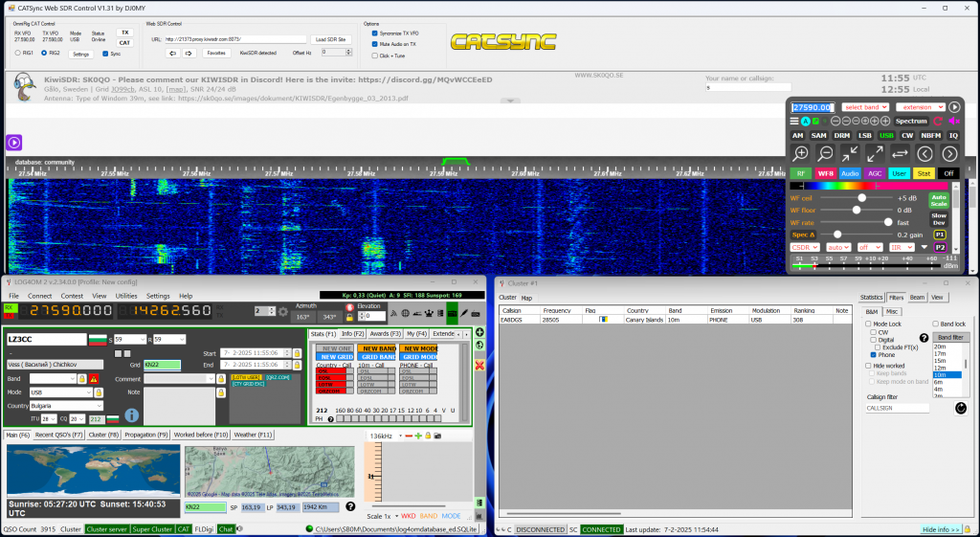Open the select band dropdown
Screen dimensions: 980x537
(x=865, y=107)
